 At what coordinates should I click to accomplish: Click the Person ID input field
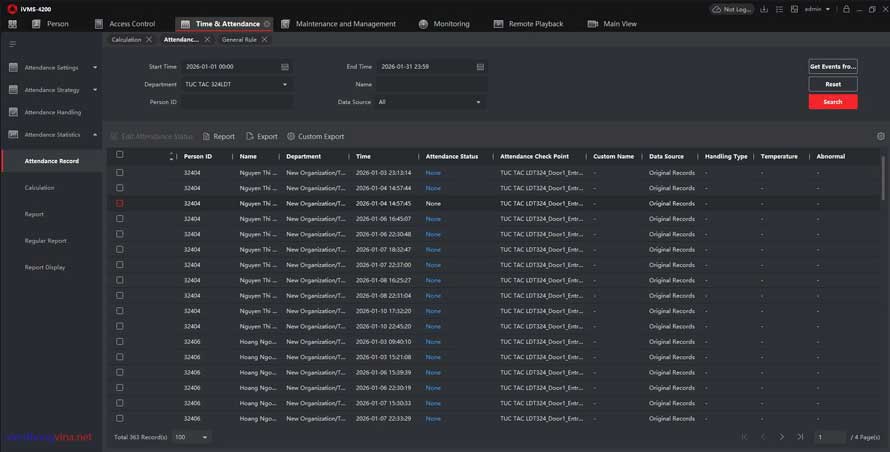point(236,102)
